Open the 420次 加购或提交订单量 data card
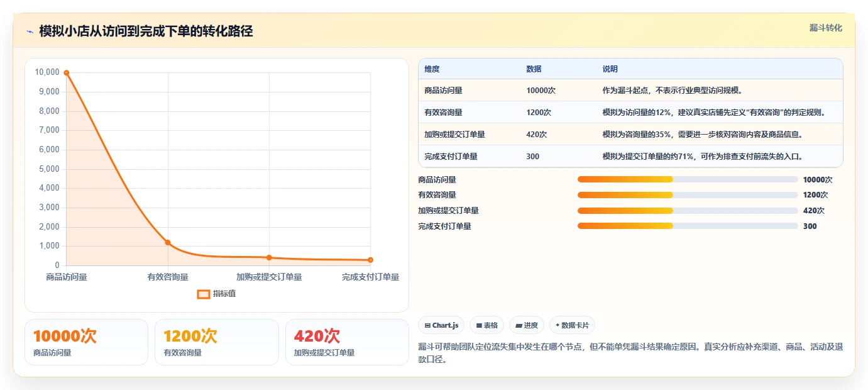The image size is (868, 390). tap(347, 342)
